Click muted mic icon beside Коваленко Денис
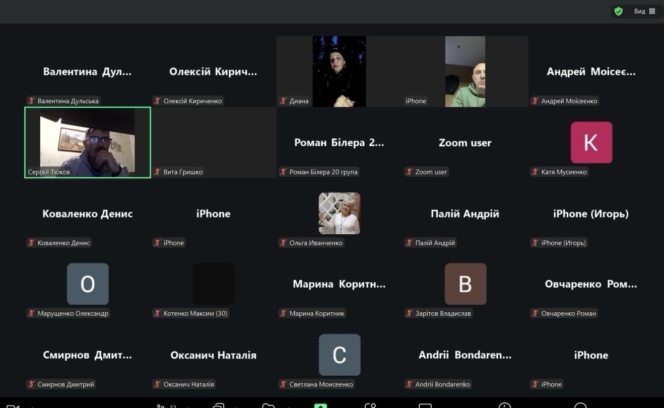This screenshot has height=408, width=664. [x=32, y=242]
